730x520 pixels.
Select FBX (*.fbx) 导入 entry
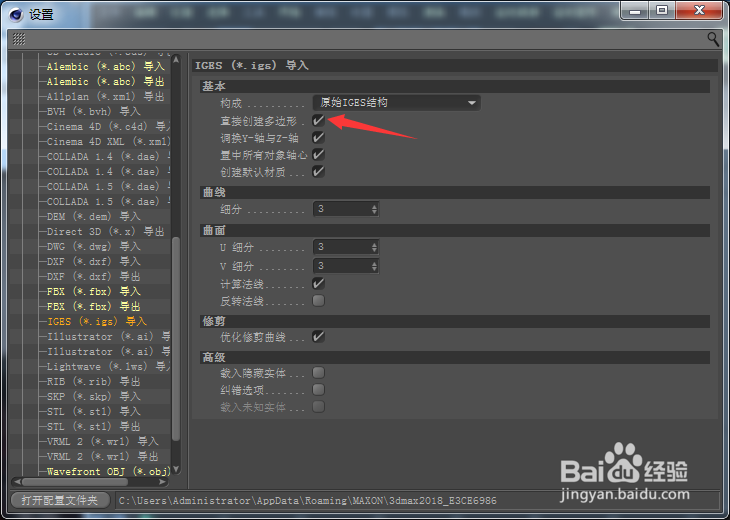94,291
